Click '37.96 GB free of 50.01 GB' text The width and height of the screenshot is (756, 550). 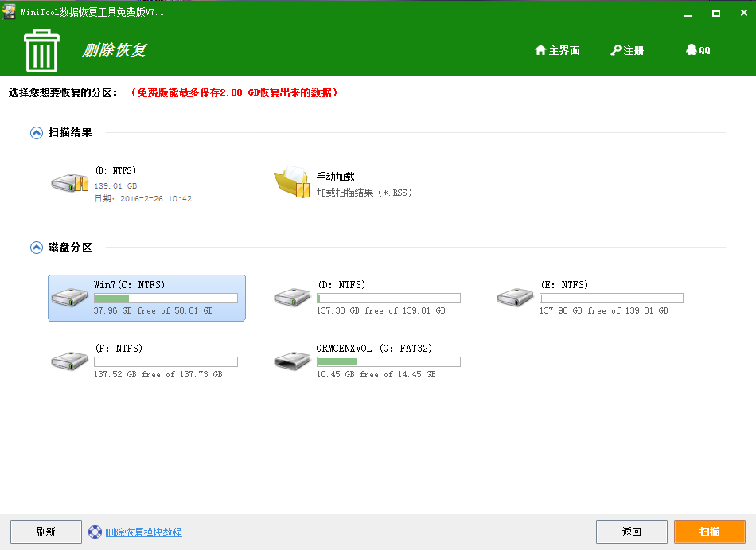tap(154, 311)
